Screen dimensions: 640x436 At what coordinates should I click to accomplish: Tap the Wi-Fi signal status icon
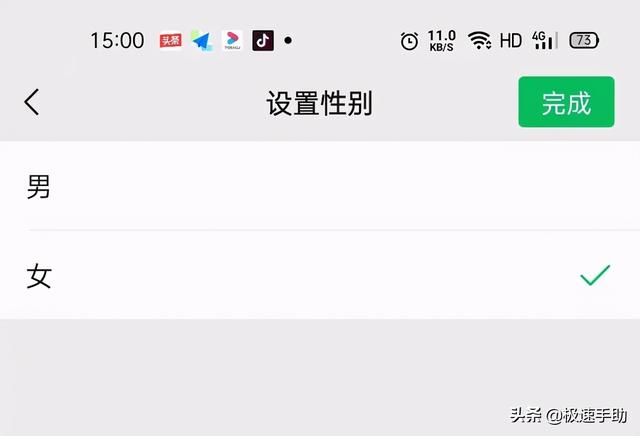(x=479, y=40)
